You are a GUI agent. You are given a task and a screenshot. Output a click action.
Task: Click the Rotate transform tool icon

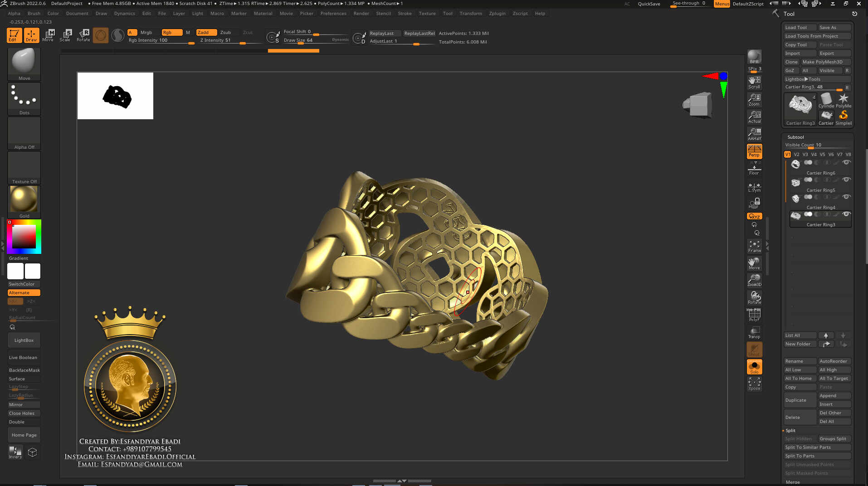[83, 35]
